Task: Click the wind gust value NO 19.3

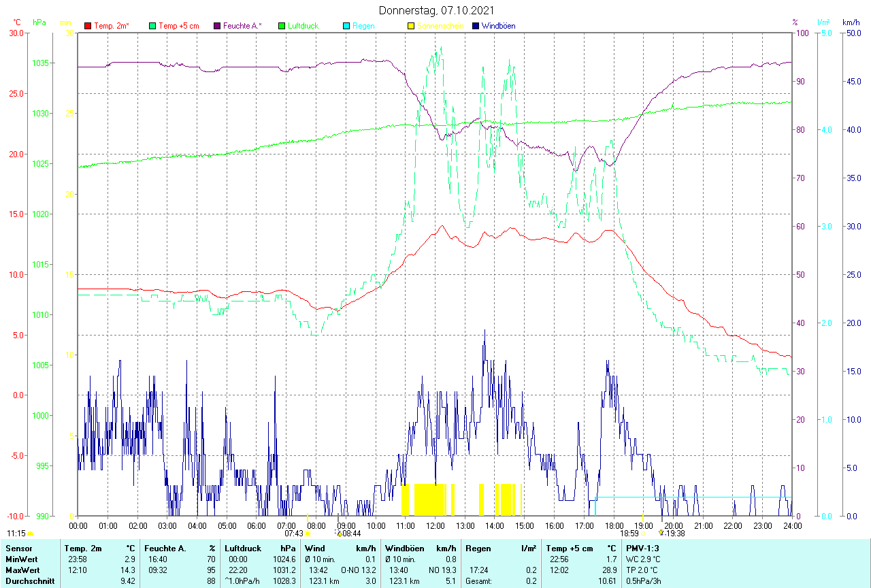Action: [x=442, y=570]
